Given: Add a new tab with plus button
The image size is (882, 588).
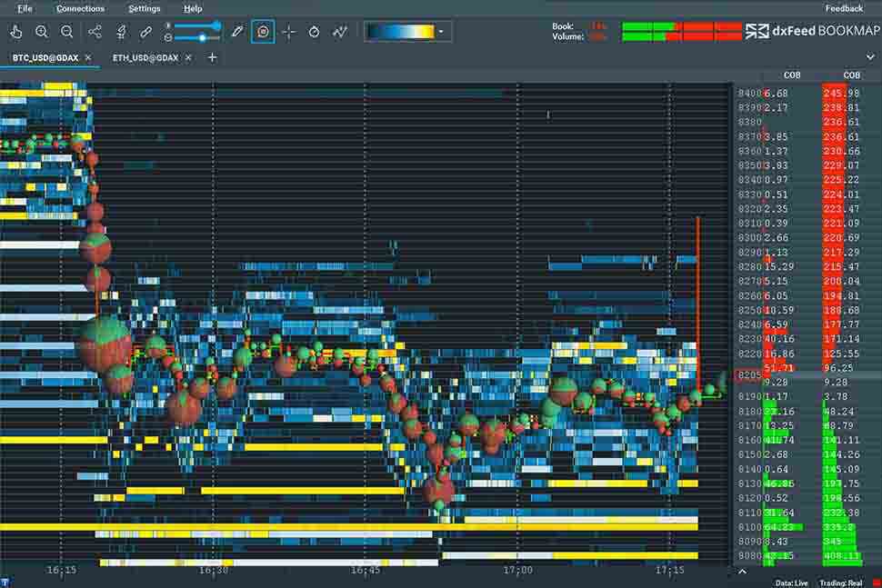Looking at the screenshot, I should click(213, 57).
